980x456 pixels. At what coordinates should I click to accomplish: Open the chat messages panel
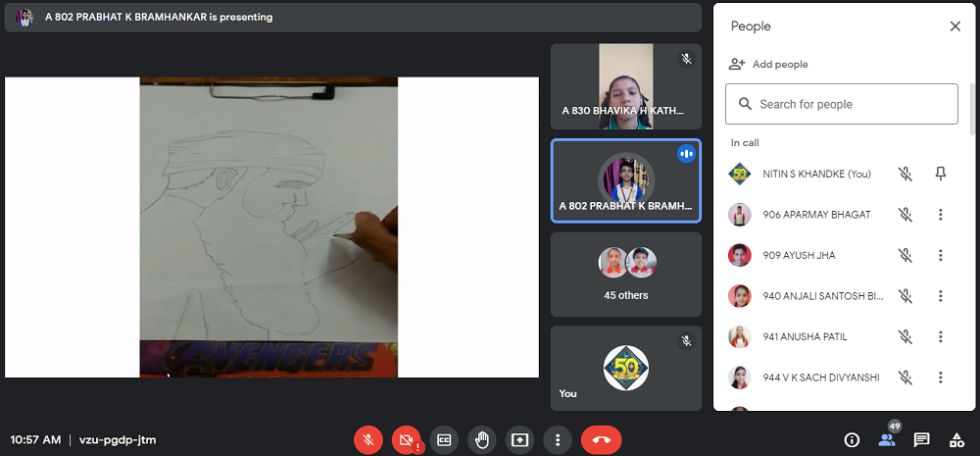click(x=921, y=440)
